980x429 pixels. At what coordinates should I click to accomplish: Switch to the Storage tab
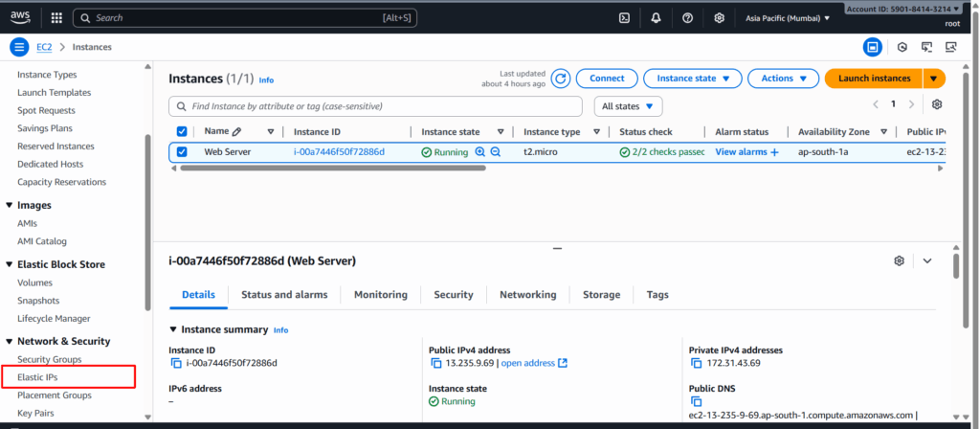pos(602,295)
